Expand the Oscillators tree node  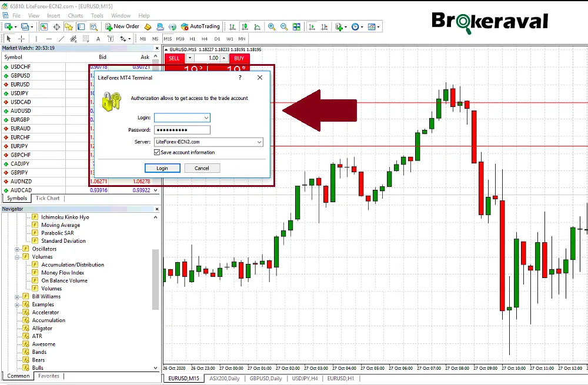[18, 249]
